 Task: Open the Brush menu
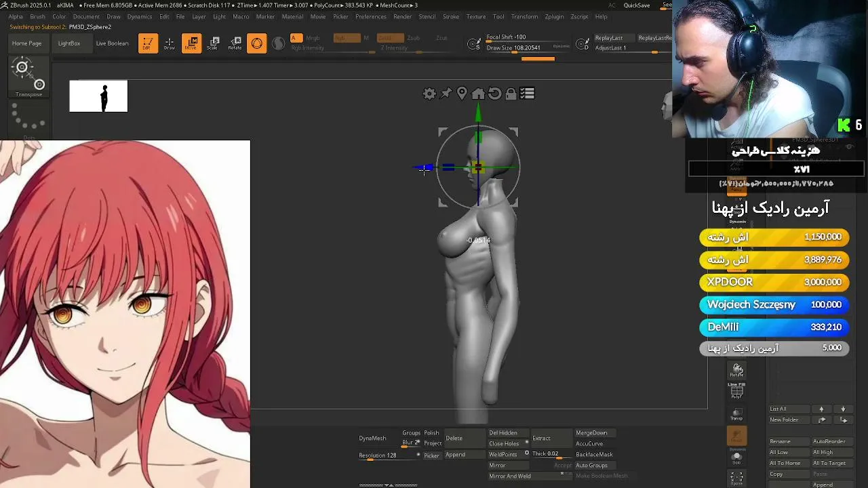(x=37, y=16)
